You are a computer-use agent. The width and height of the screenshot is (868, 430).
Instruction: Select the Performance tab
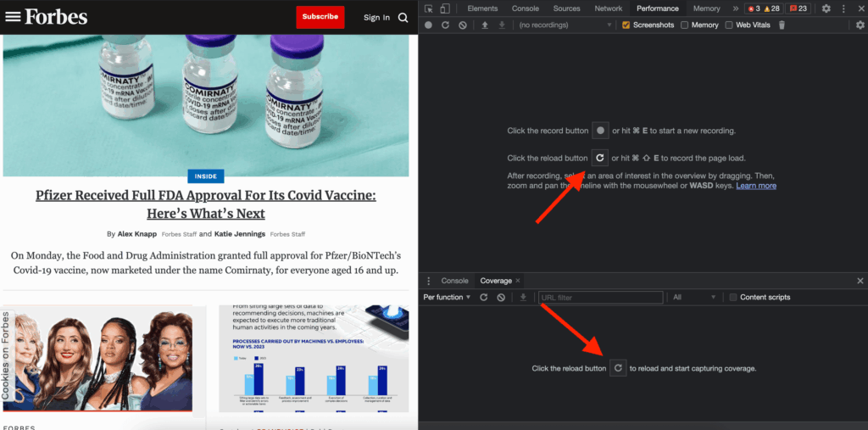click(658, 8)
